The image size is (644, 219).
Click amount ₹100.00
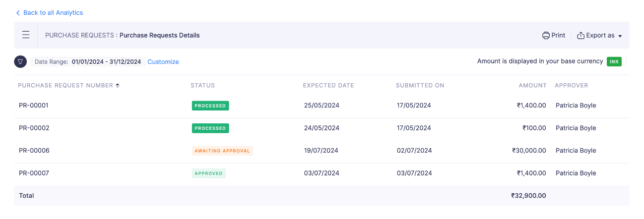(534, 128)
